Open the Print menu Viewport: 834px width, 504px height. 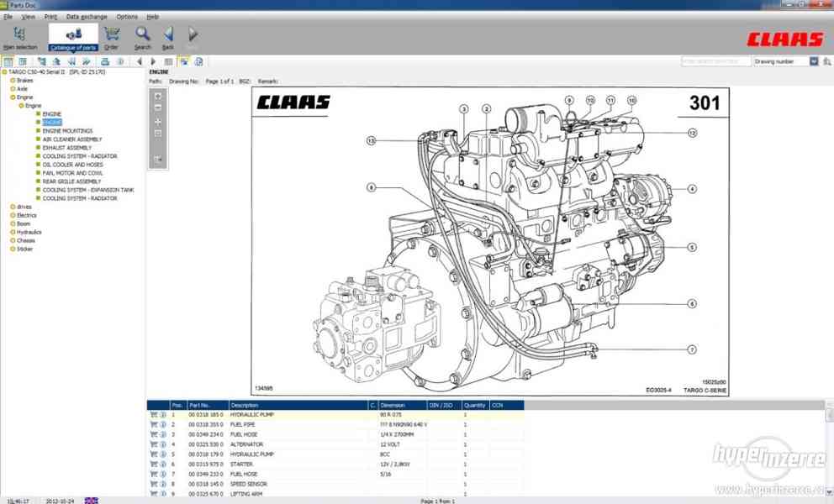pos(50,17)
